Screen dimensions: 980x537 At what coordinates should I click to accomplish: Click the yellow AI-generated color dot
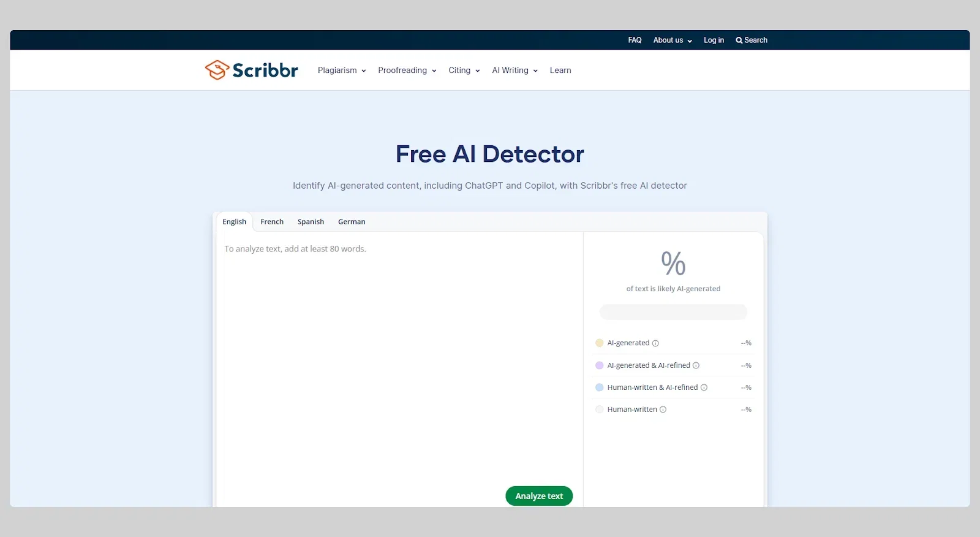pos(600,343)
